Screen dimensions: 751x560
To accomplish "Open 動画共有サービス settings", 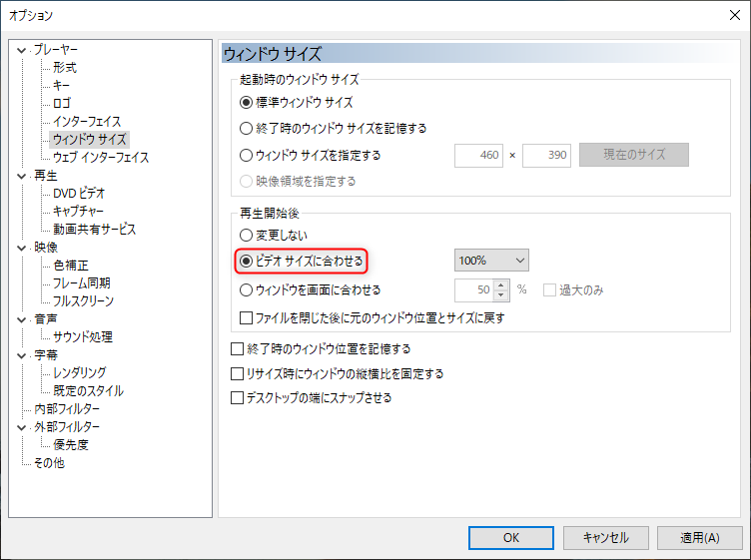I will [94, 230].
